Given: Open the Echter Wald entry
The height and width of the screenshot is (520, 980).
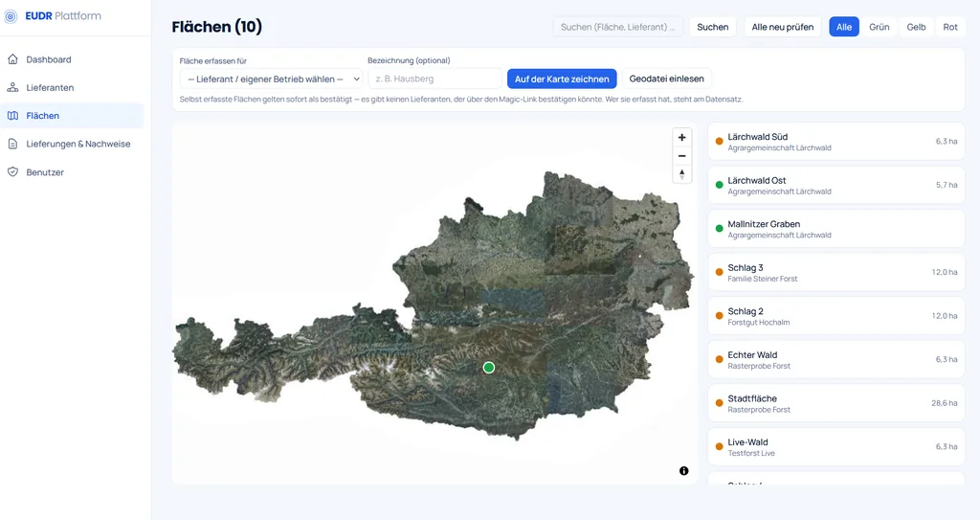Looking at the screenshot, I should (x=836, y=360).
